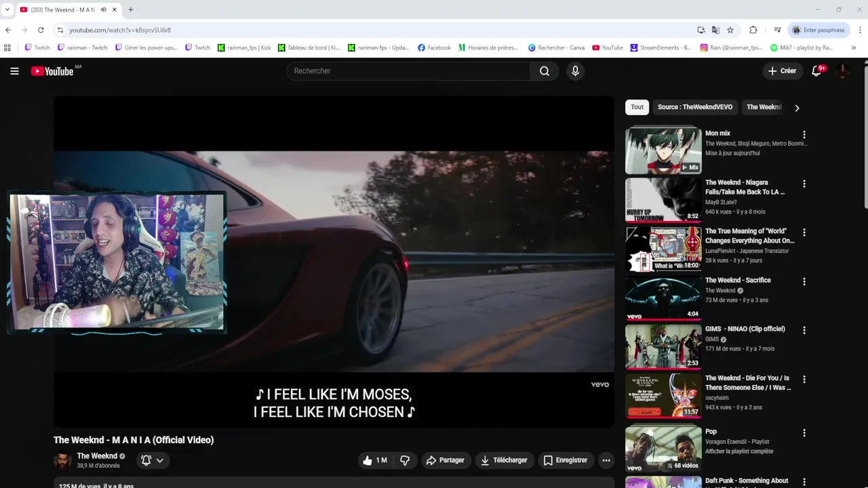Image resolution: width=868 pixels, height=488 pixels.
Task: Open the media controls icon in toolbar
Action: pyautogui.click(x=778, y=30)
